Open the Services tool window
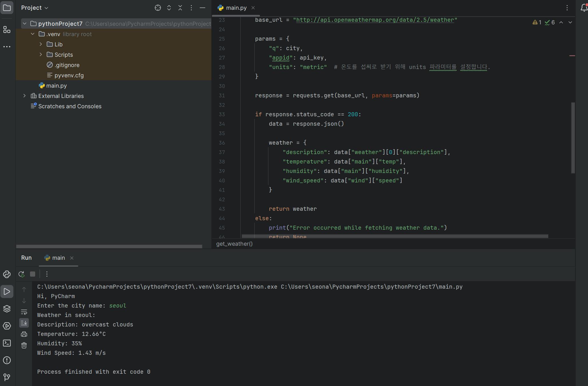 7,326
